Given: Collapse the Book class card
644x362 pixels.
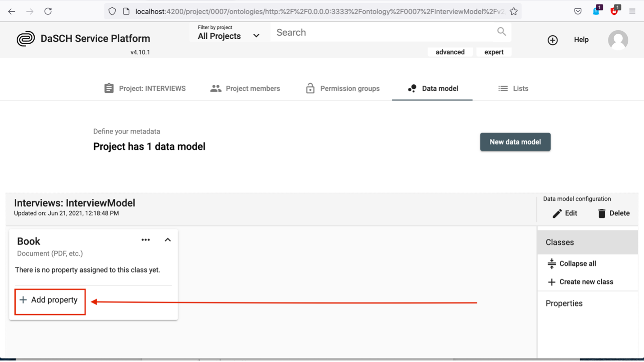Looking at the screenshot, I should coord(168,240).
